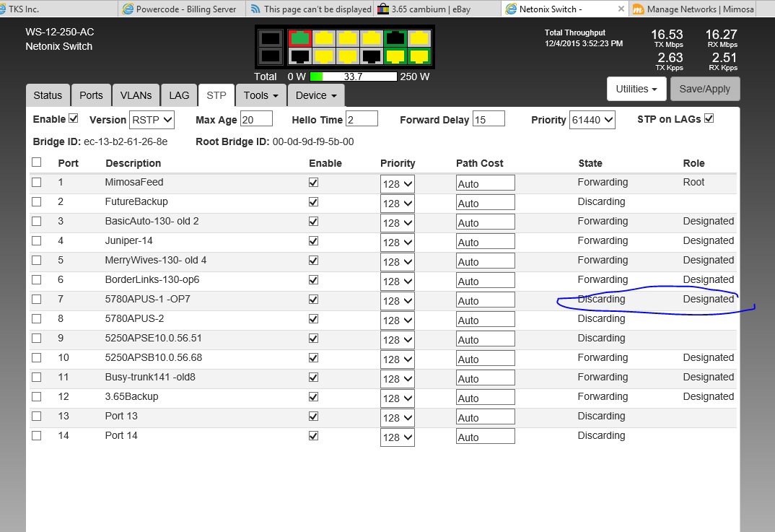Toggle the STP on LAGs checkbox
The image size is (775, 532).
[x=707, y=118]
